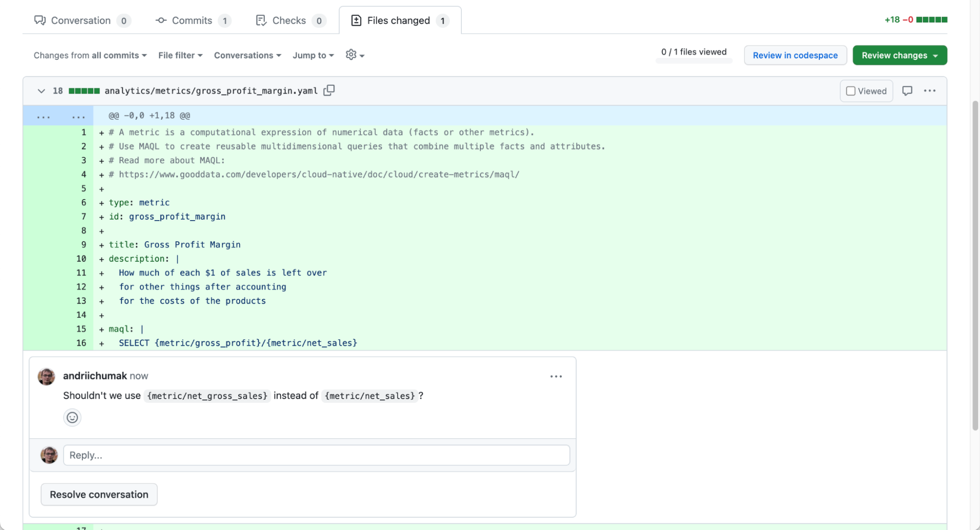Mark gross_profit_margin.yaml as Viewed
Viewport: 980px width, 530px height.
coord(851,91)
